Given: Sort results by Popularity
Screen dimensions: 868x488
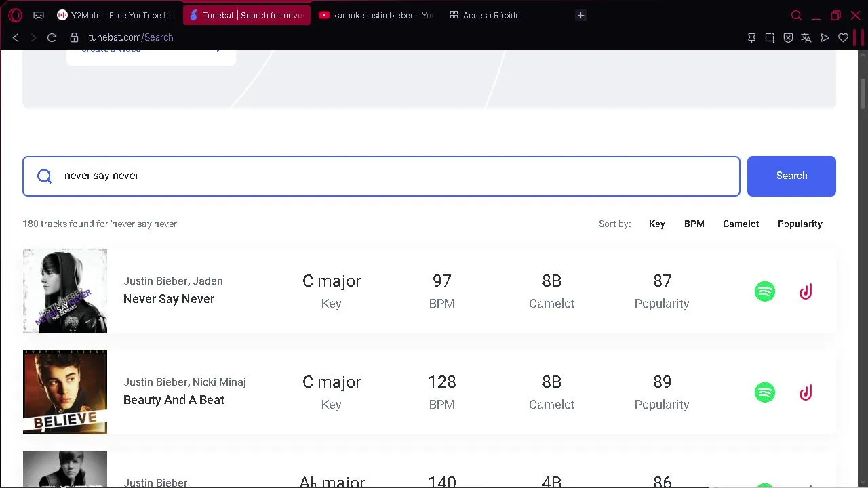Looking at the screenshot, I should (x=800, y=224).
